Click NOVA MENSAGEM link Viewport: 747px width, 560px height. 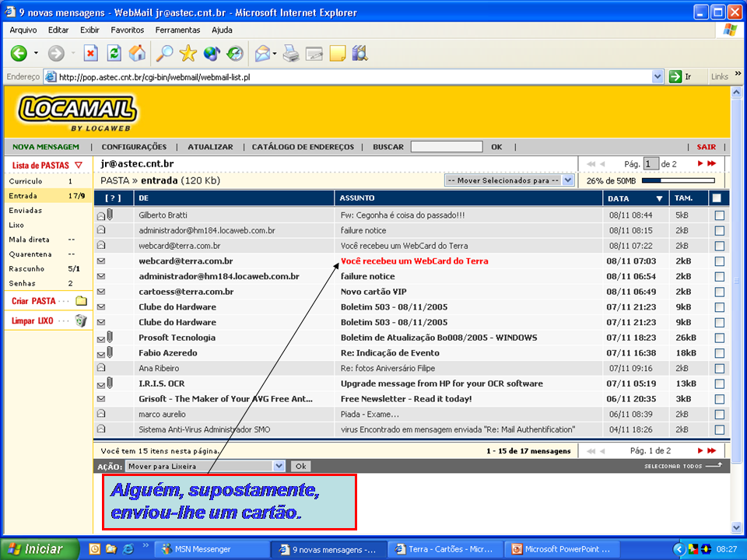(x=46, y=147)
